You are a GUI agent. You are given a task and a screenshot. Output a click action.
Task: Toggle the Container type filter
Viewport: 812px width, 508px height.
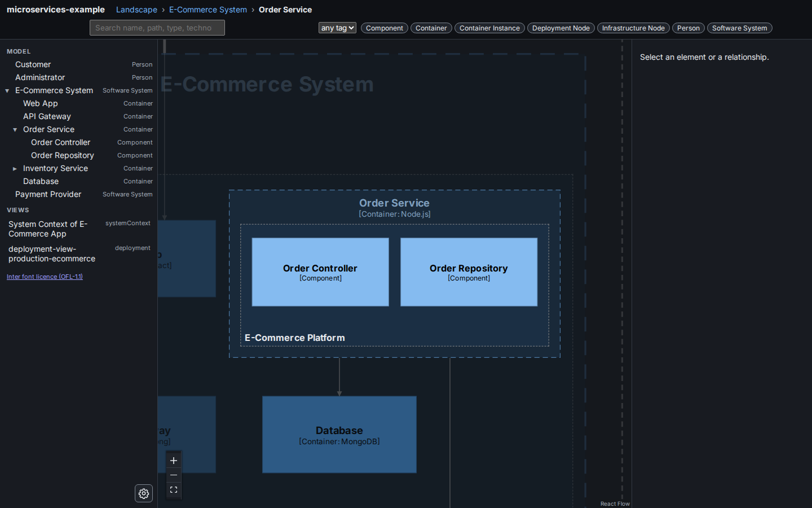pyautogui.click(x=431, y=28)
